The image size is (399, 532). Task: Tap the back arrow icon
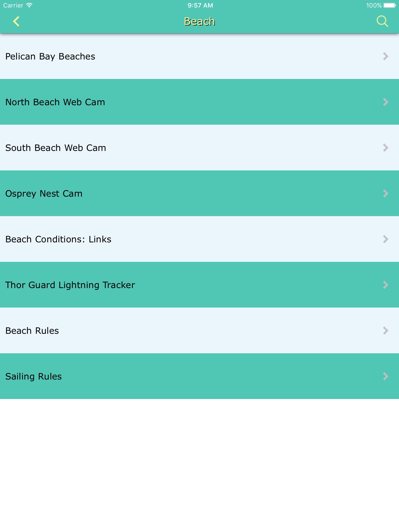tap(16, 21)
